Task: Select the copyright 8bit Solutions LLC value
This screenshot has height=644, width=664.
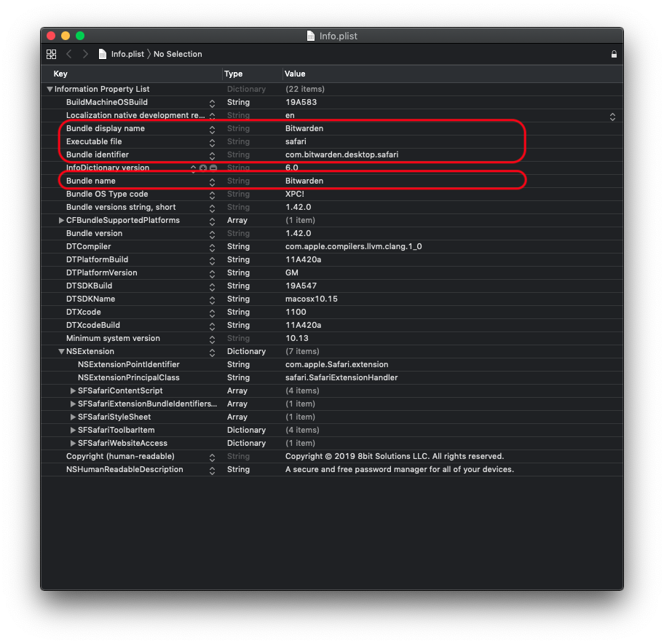Action: click(x=395, y=456)
